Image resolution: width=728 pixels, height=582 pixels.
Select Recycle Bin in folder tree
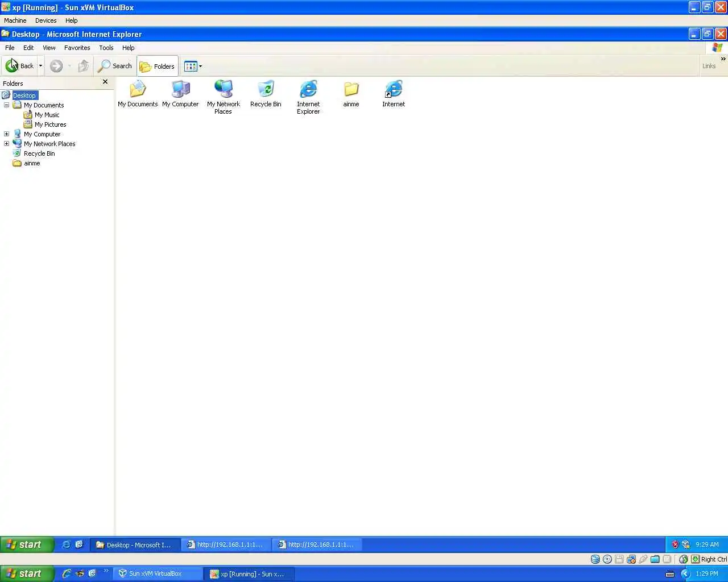39,153
